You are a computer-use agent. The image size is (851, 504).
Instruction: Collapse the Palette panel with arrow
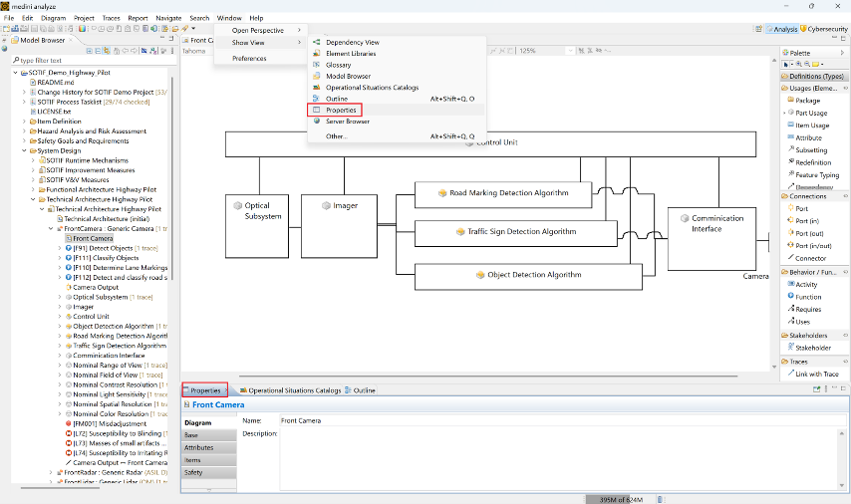[x=842, y=53]
